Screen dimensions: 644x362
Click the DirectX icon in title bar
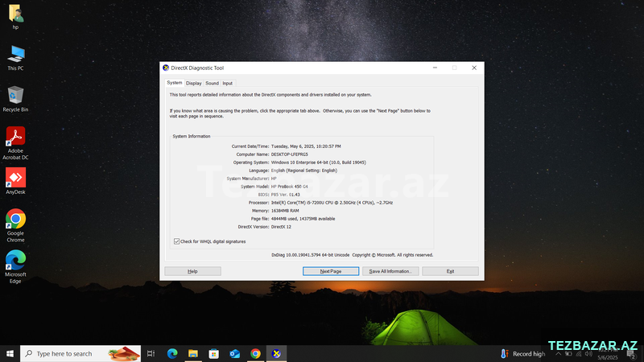166,68
